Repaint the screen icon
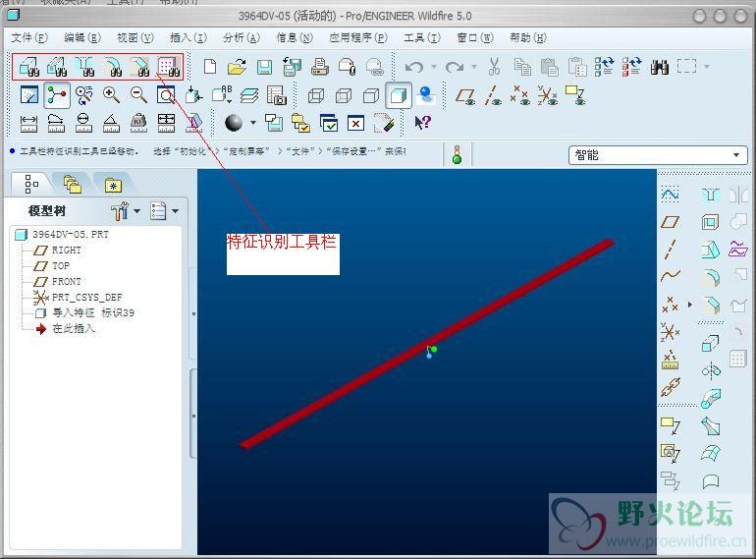The height and width of the screenshot is (559, 756). pos(29,95)
